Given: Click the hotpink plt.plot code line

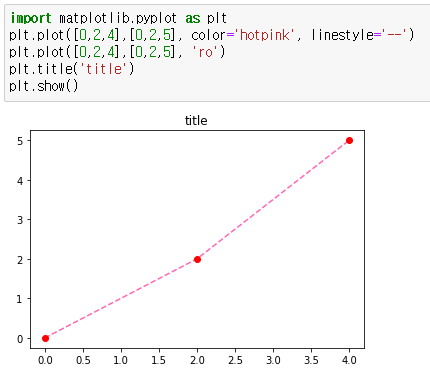Looking at the screenshot, I should 212,35.
